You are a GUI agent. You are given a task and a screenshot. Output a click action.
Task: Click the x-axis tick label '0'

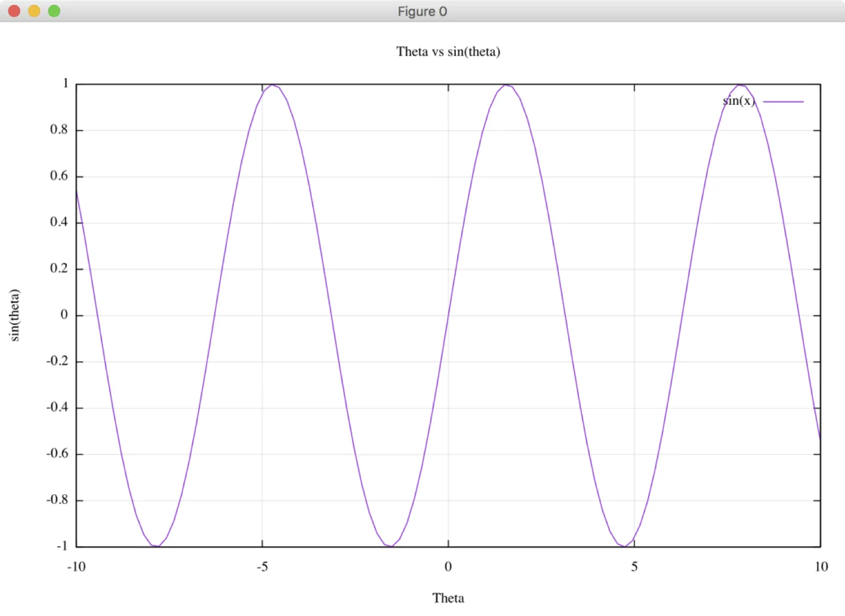pyautogui.click(x=448, y=567)
